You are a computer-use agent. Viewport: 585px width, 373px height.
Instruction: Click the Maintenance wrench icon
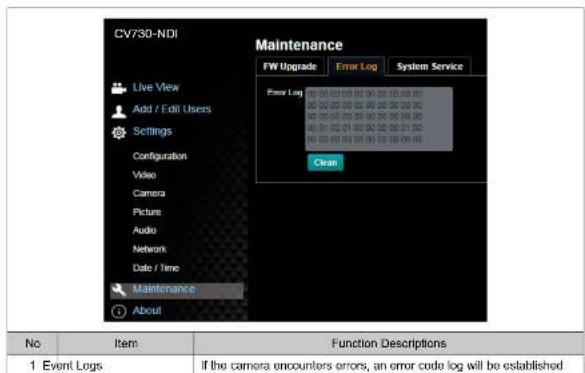[119, 290]
